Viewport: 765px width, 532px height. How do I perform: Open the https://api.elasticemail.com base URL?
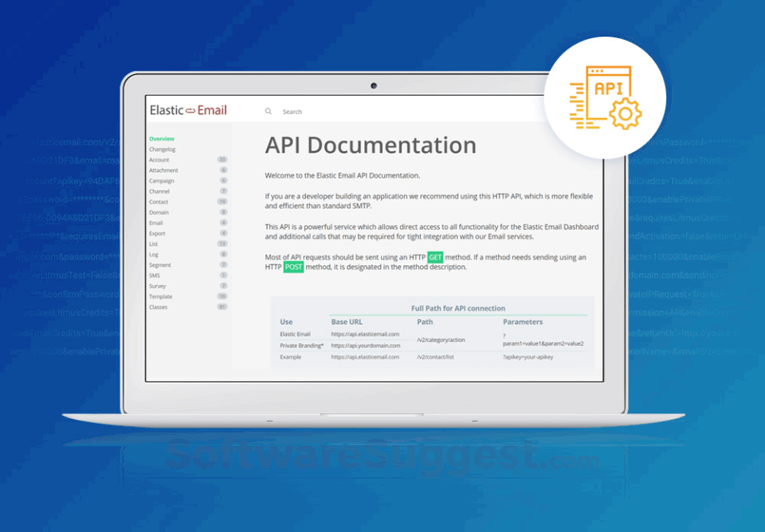pyautogui.click(x=367, y=334)
